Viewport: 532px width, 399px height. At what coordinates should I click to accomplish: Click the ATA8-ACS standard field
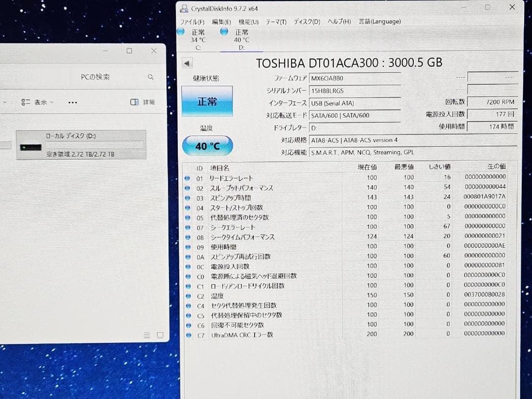[x=413, y=140]
